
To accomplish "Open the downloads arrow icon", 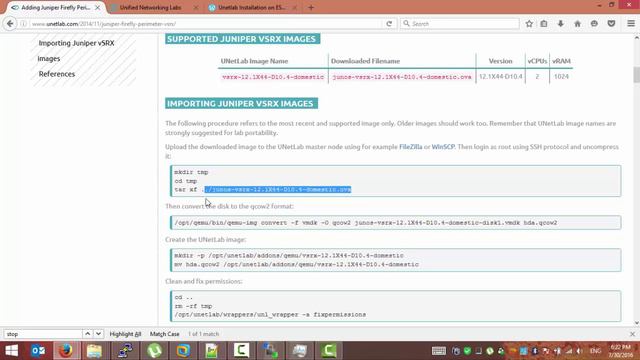I will coord(560,24).
